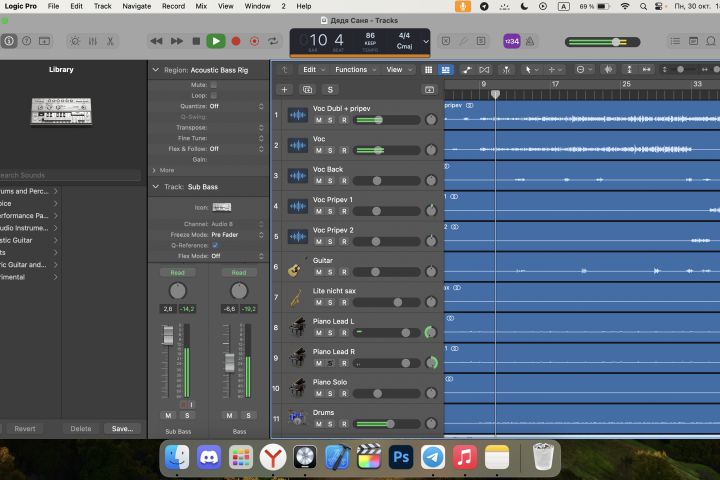720x480 pixels.
Task: Click the Piano Lead L piano icon
Action: point(298,328)
